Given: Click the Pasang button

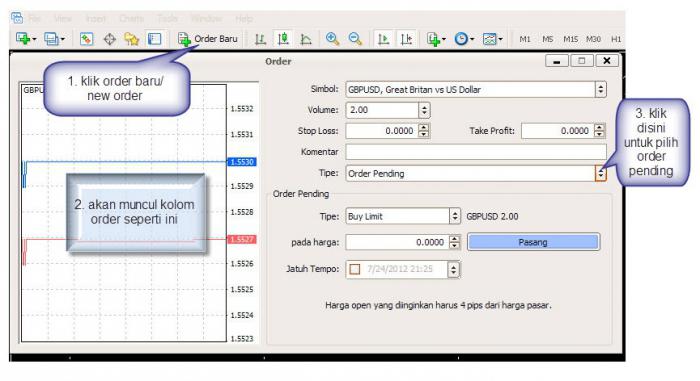Looking at the screenshot, I should pos(533,242).
